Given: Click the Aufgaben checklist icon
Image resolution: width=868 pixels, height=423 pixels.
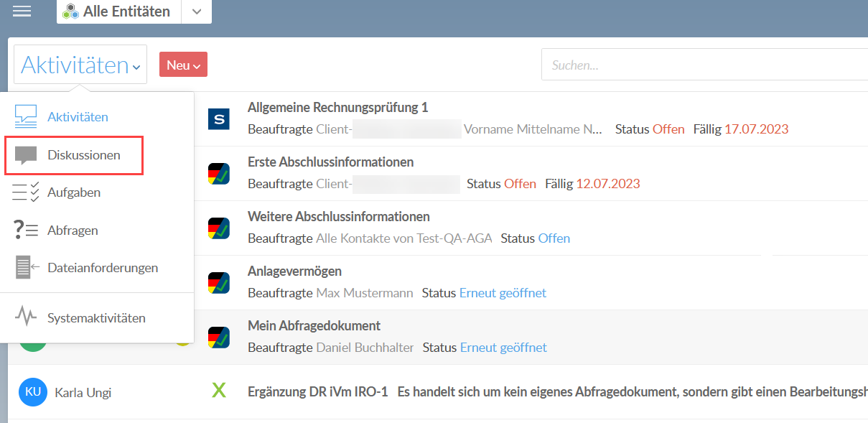Looking at the screenshot, I should (x=26, y=192).
